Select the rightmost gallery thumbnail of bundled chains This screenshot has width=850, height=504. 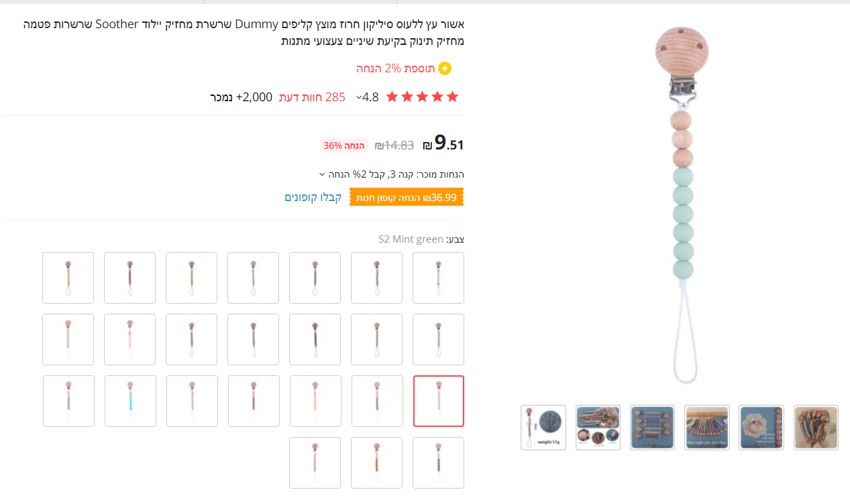pos(816,428)
